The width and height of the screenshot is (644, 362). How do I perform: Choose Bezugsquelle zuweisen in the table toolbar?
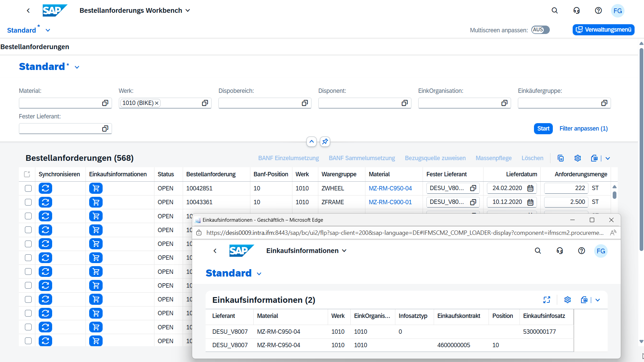(x=435, y=158)
